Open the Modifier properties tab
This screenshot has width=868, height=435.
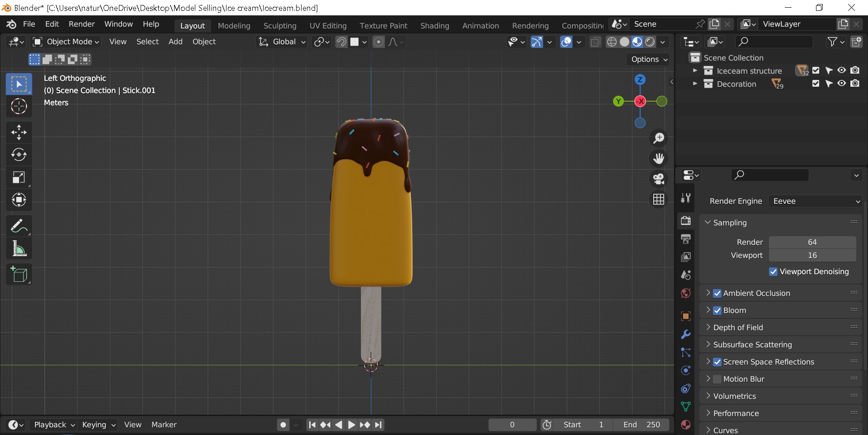(686, 334)
